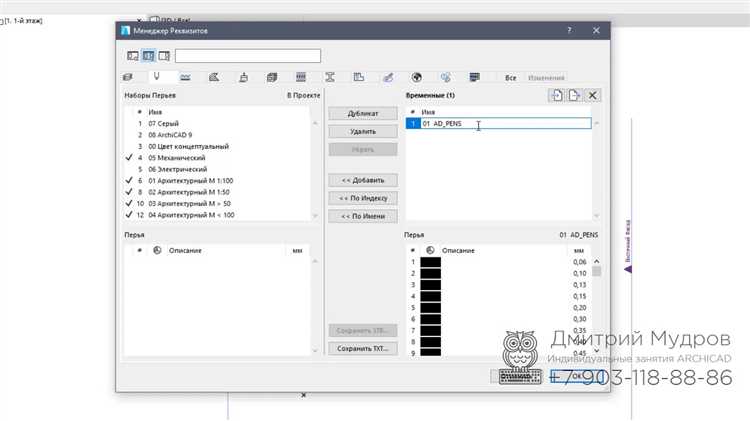
Task: Click pen width value 0,06
Action: (x=580, y=262)
